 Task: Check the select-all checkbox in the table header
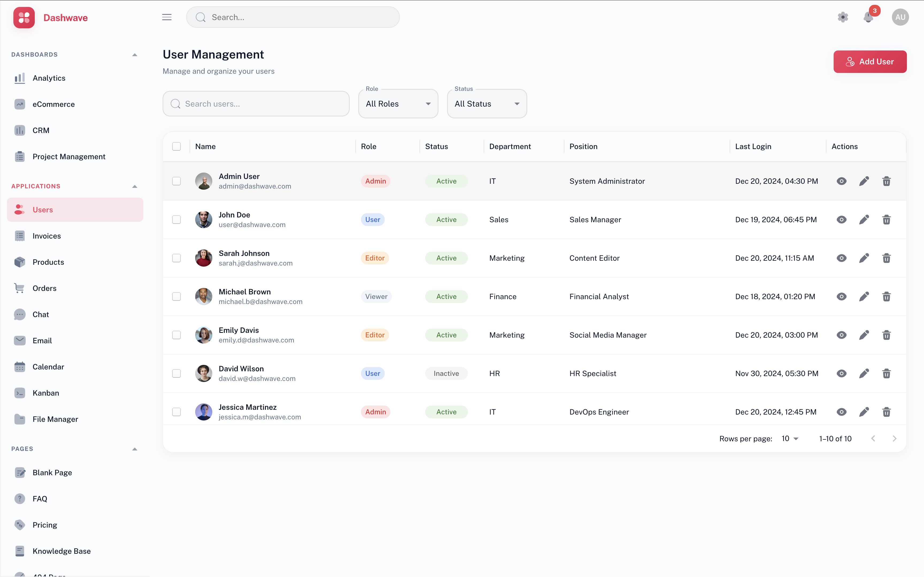tap(176, 147)
